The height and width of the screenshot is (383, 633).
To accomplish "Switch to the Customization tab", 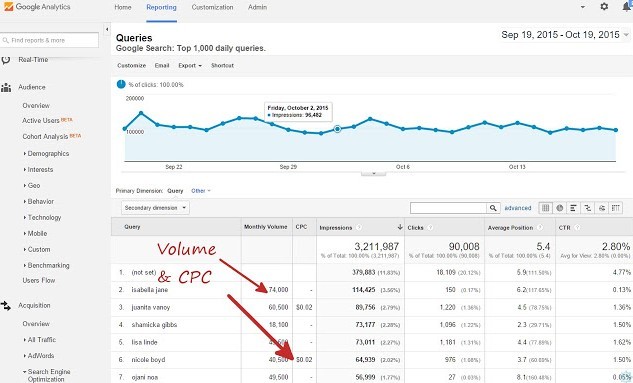I will point(212,7).
